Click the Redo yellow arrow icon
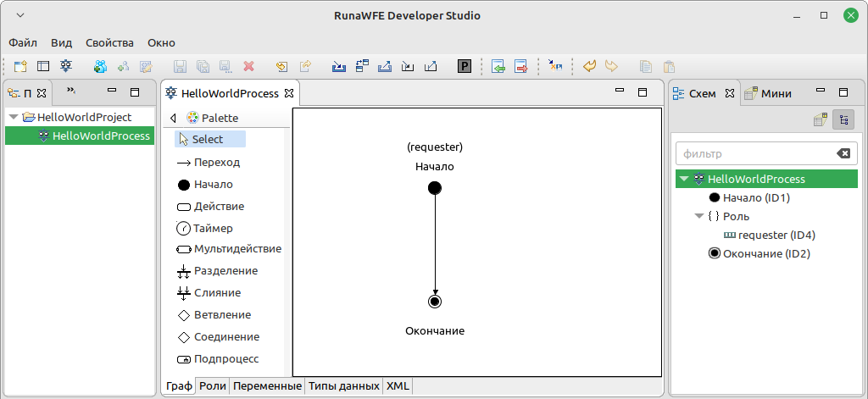The width and height of the screenshot is (868, 399). point(611,66)
